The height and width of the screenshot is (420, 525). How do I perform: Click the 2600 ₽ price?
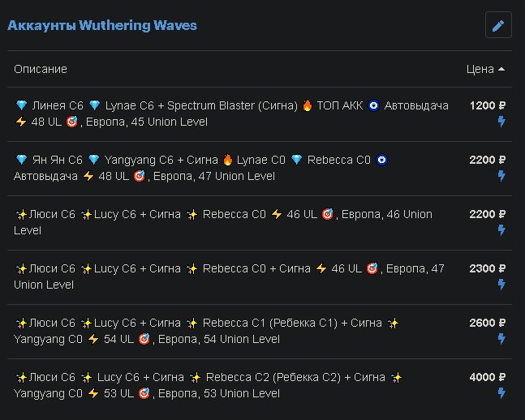(x=488, y=324)
